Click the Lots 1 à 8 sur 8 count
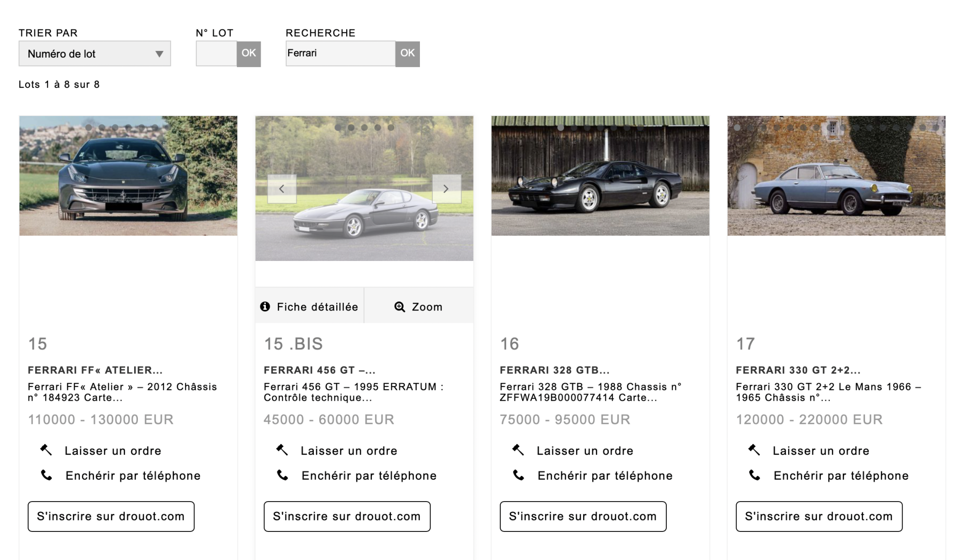The image size is (974, 560). pos(59,85)
